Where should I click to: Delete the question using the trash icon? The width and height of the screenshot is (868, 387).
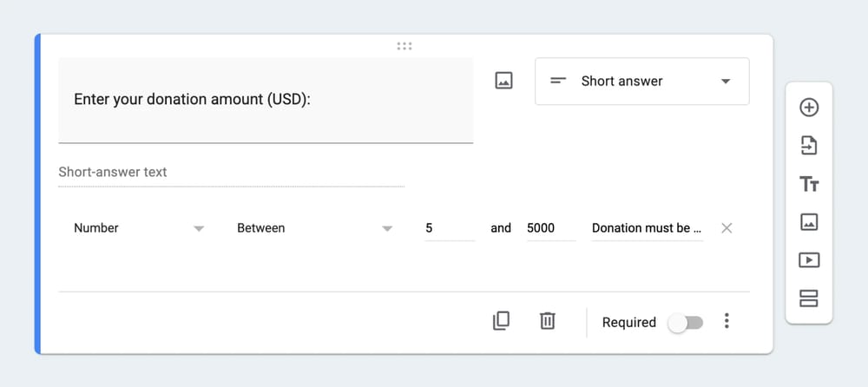(x=547, y=321)
